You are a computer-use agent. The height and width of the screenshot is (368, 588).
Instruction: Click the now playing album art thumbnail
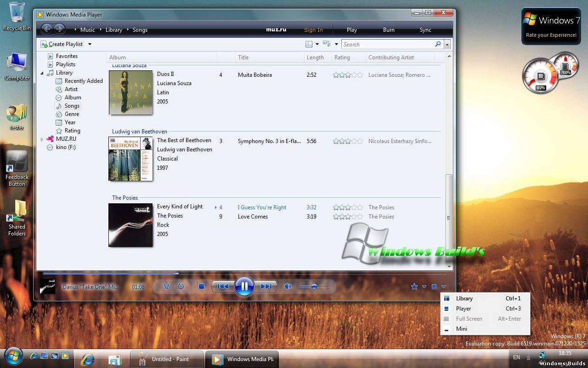click(47, 287)
